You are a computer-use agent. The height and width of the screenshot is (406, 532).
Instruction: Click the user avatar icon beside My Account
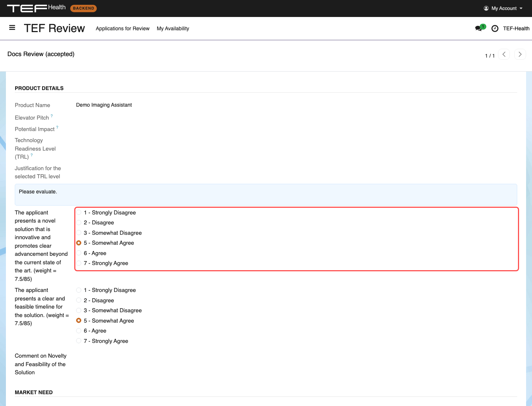486,8
